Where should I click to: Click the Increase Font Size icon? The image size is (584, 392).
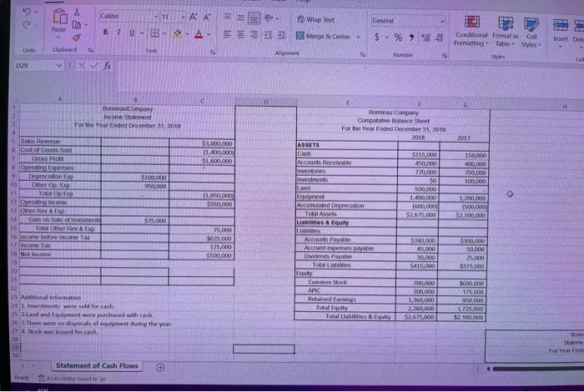pyautogui.click(x=194, y=17)
